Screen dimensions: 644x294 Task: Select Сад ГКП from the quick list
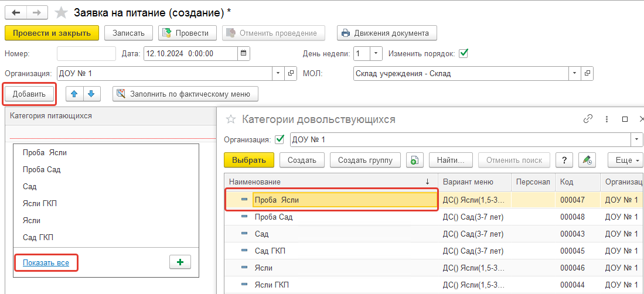[38, 237]
